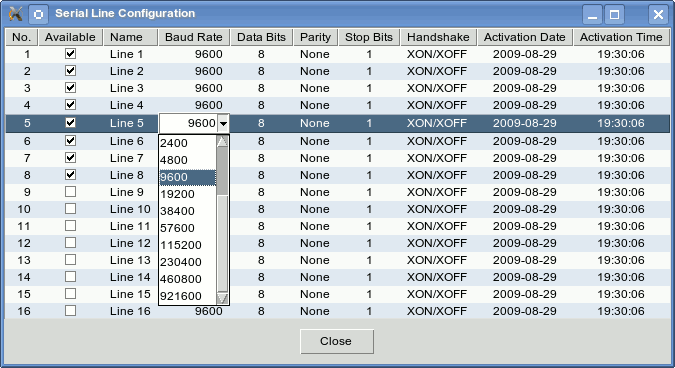The image size is (675, 368).
Task: Click baud list scrollbar up arrow
Action: pyautogui.click(x=222, y=141)
